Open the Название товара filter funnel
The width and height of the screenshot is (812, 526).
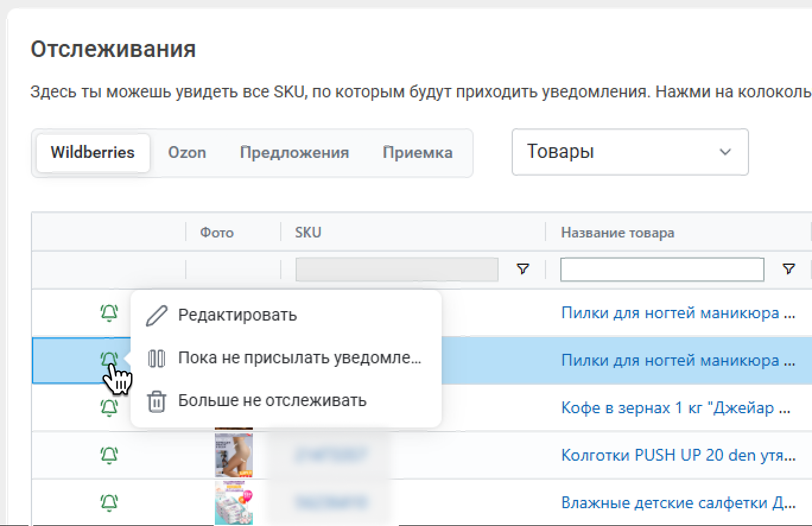click(788, 270)
